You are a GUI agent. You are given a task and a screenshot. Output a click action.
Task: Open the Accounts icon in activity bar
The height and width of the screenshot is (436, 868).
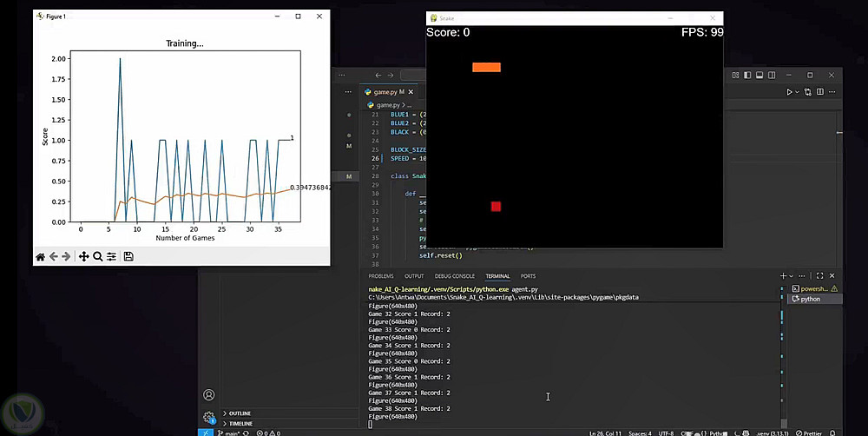point(208,395)
